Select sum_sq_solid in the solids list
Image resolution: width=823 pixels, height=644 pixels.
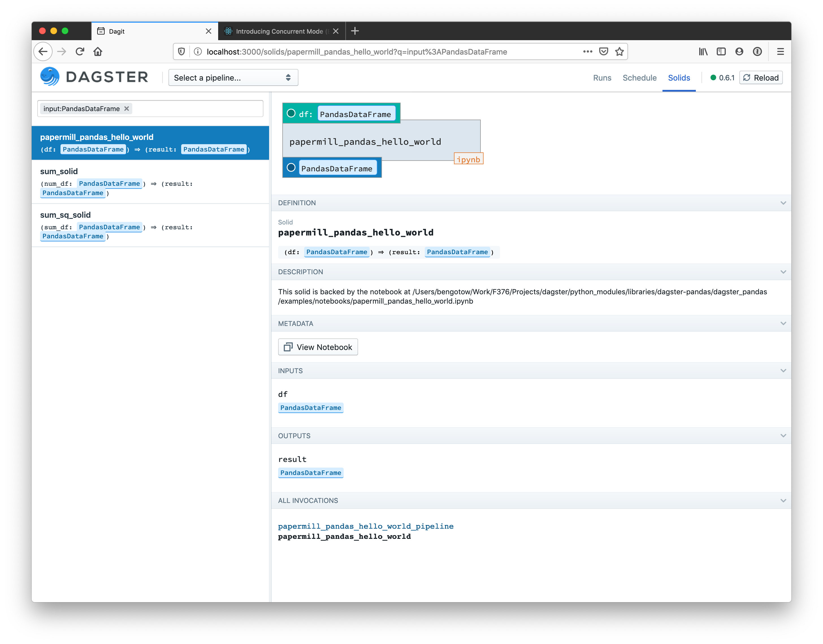click(x=150, y=226)
